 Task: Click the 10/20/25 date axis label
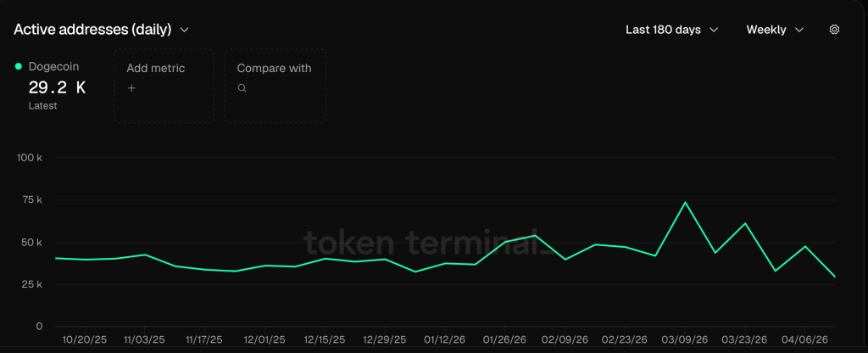[83, 339]
